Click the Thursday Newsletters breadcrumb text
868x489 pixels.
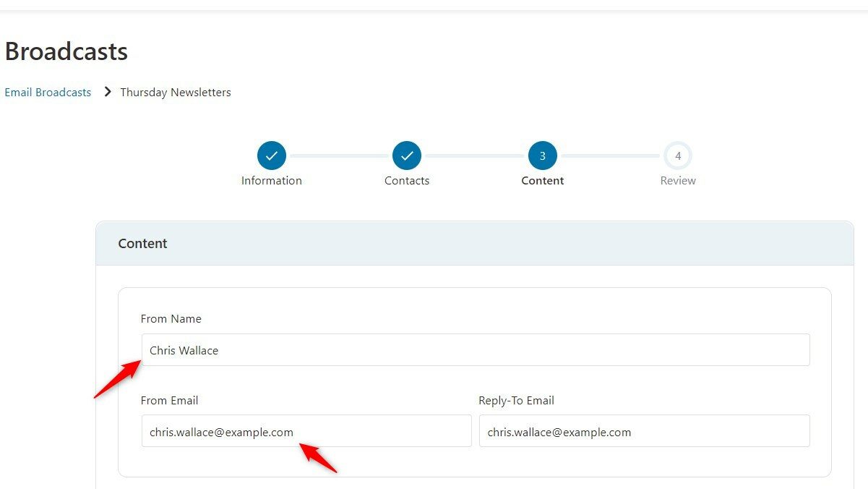(176, 93)
